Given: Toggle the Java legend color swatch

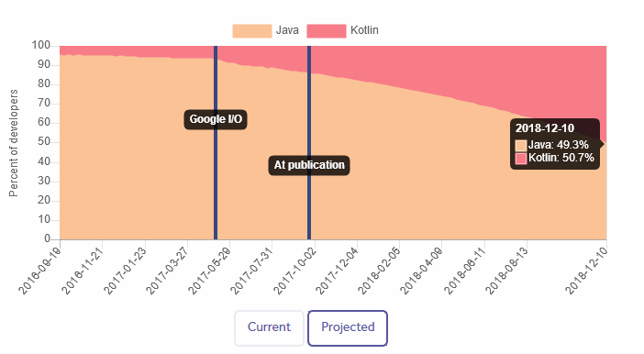Looking at the screenshot, I should (x=251, y=31).
